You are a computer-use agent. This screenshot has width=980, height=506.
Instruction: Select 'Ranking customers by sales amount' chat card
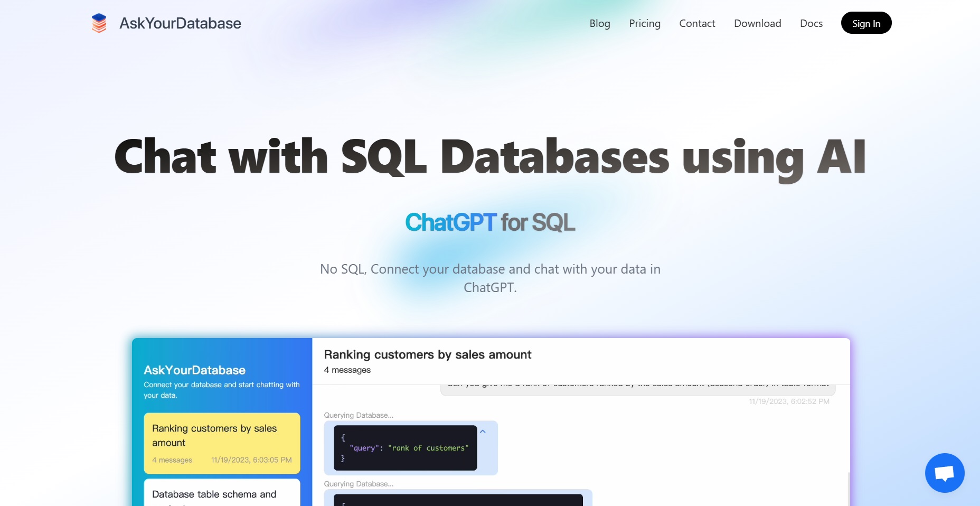point(222,443)
